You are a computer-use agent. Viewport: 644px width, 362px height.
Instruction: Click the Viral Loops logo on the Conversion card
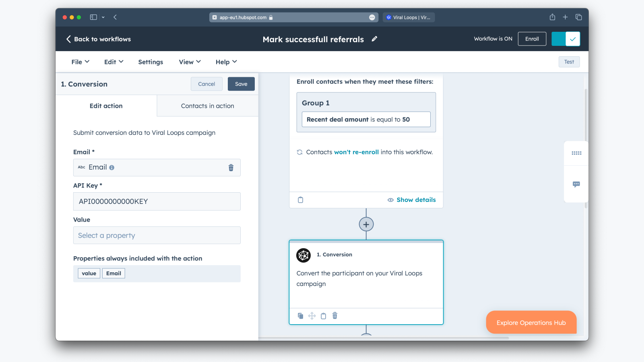point(303,255)
